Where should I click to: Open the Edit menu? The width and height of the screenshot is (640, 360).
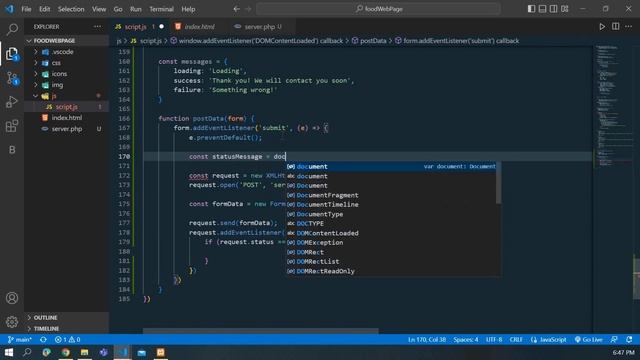pos(44,9)
